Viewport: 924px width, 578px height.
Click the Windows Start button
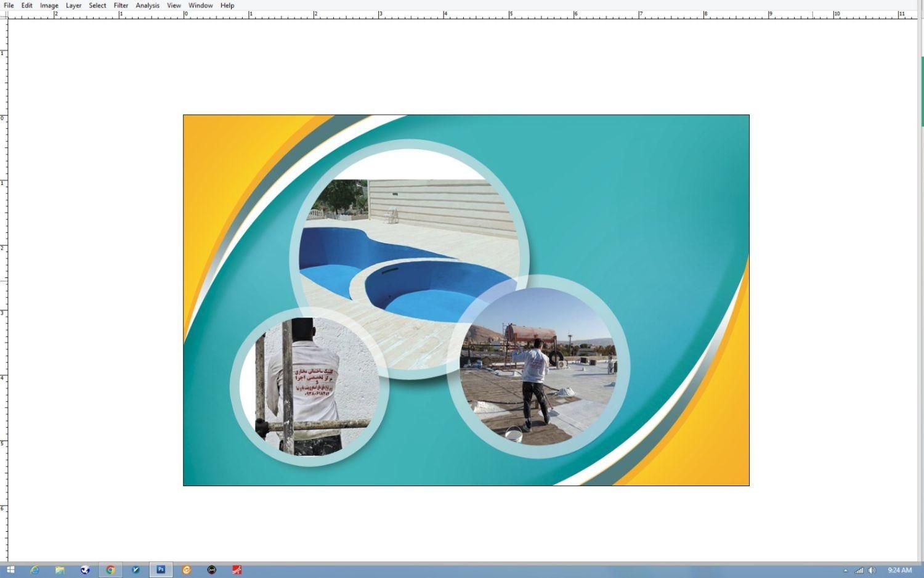tap(10, 570)
